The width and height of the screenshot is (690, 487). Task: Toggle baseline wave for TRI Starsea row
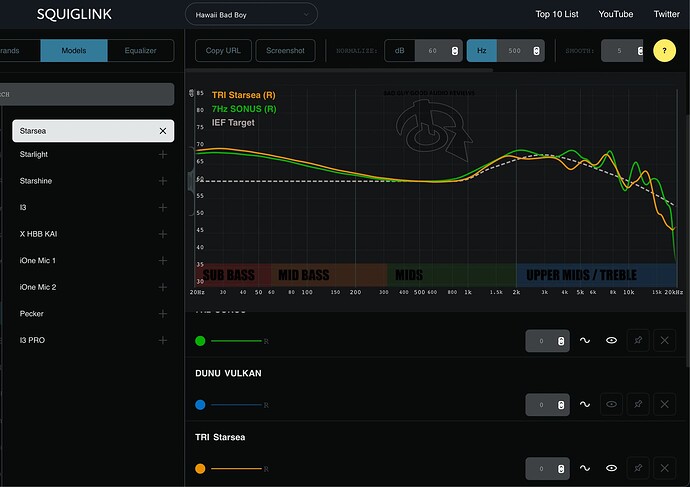pos(585,468)
